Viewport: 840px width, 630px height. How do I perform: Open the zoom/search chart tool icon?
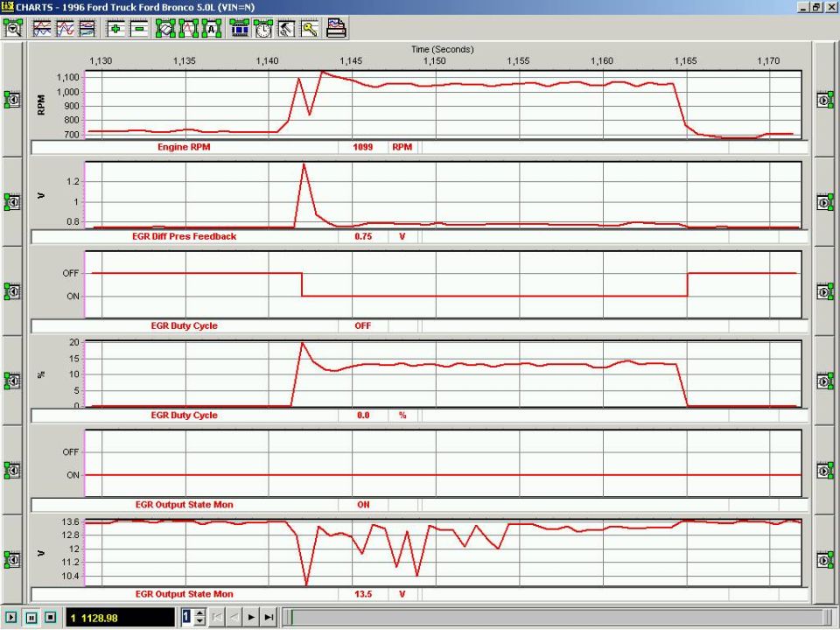click(13, 28)
